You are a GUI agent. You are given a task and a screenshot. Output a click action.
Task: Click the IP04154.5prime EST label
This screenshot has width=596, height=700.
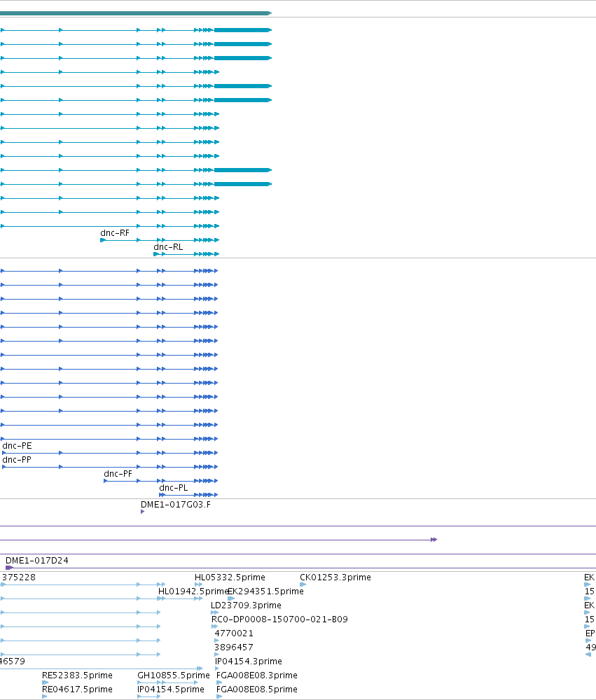pyautogui.click(x=171, y=689)
